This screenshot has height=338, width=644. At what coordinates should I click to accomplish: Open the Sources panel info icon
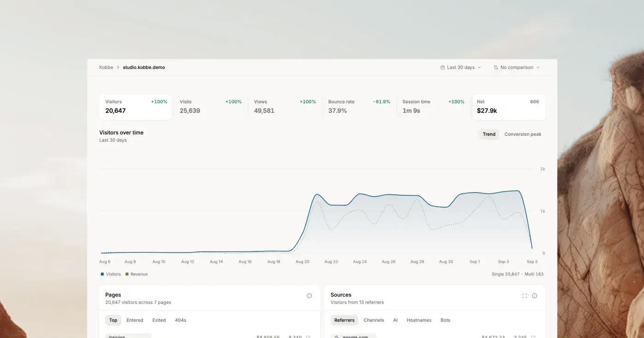tap(534, 296)
